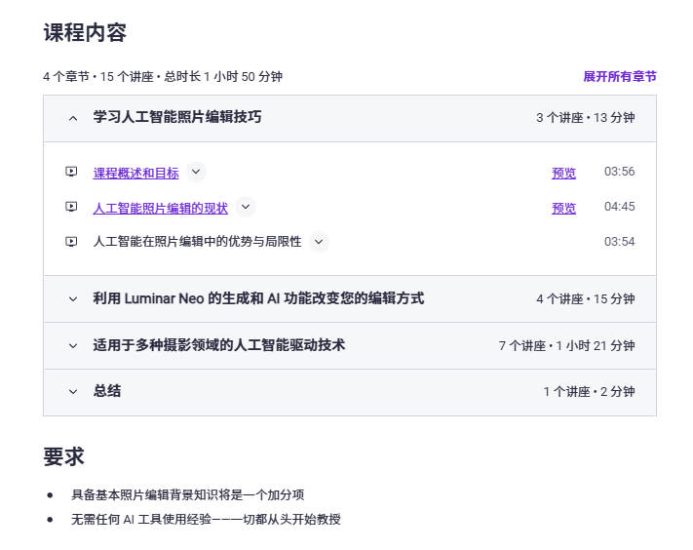Image resolution: width=693 pixels, height=550 pixels.
Task: Click 利用 Luminar Neo section title
Action: coord(258,298)
